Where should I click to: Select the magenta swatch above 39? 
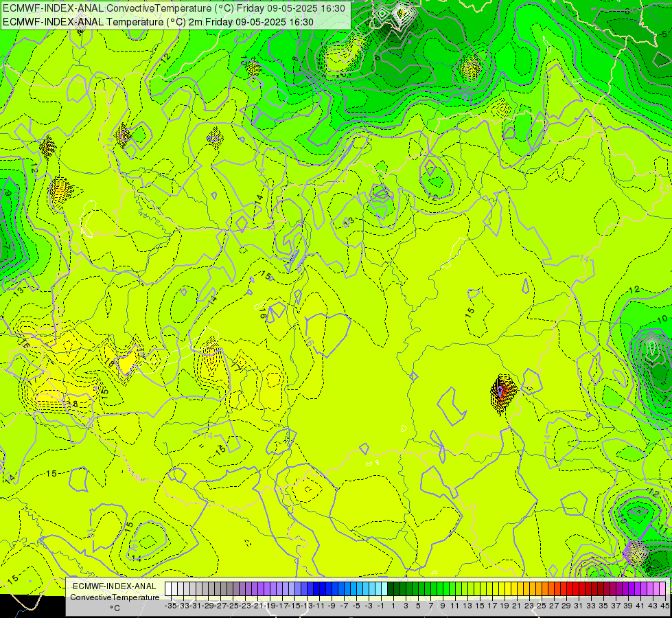point(625,589)
